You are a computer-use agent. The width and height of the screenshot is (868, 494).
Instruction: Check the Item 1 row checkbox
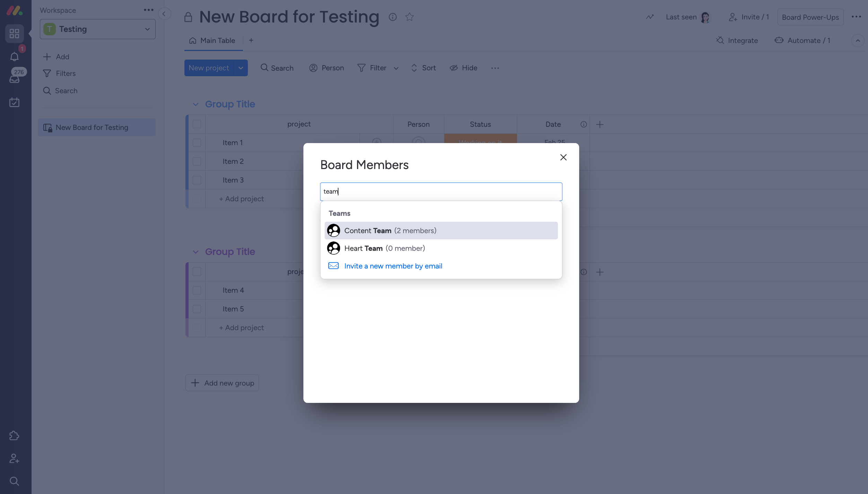pos(197,143)
